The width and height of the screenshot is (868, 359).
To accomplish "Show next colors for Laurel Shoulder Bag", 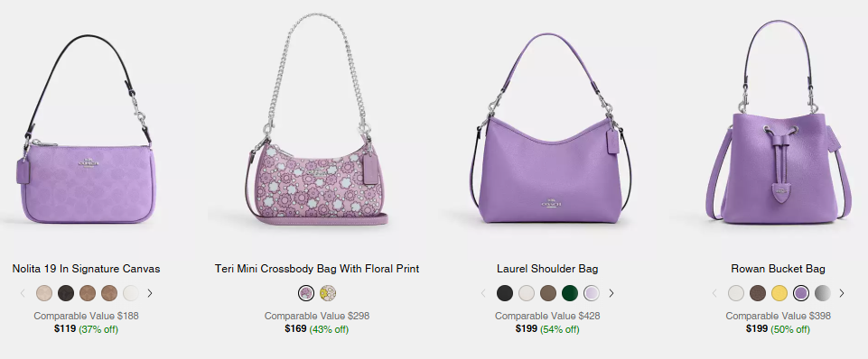I will coord(611,293).
